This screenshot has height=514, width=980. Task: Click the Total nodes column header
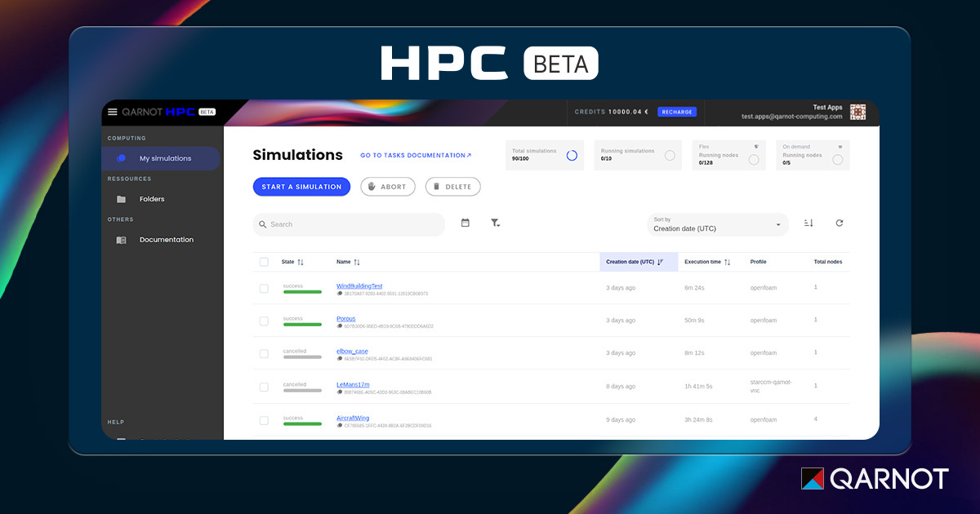[x=828, y=262]
